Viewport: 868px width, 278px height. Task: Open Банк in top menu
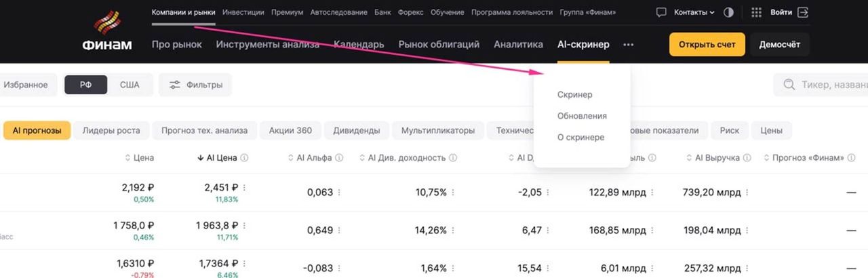[x=382, y=12]
